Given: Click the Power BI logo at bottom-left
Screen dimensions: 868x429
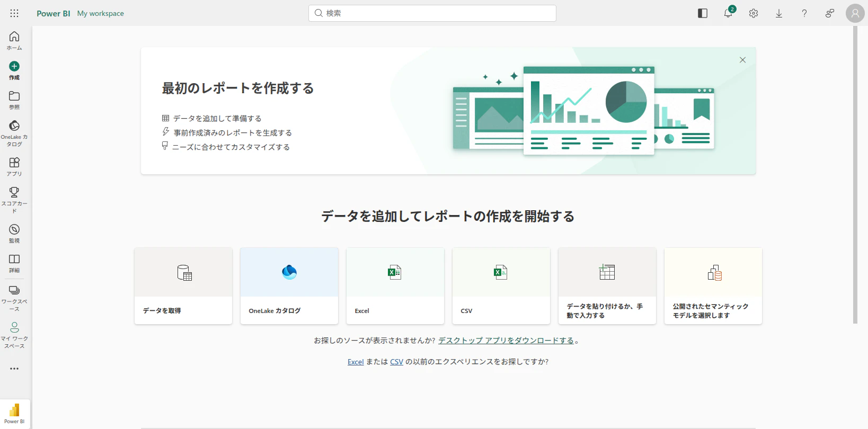Looking at the screenshot, I should [14, 413].
